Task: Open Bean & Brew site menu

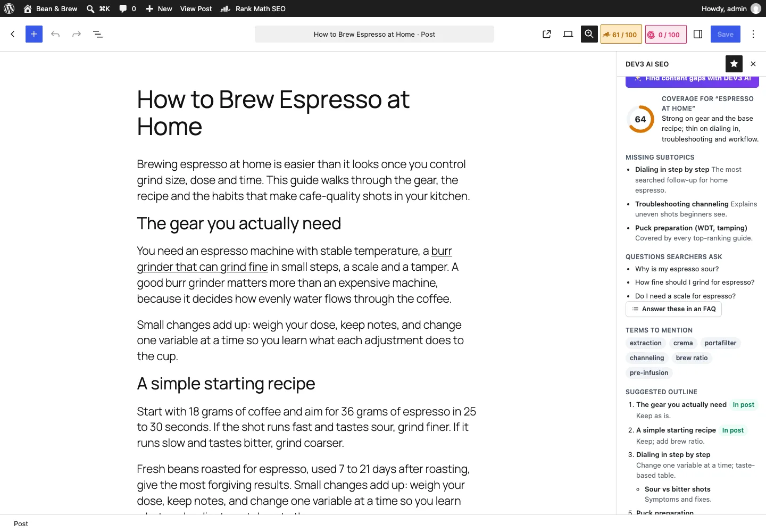Action: [51, 9]
